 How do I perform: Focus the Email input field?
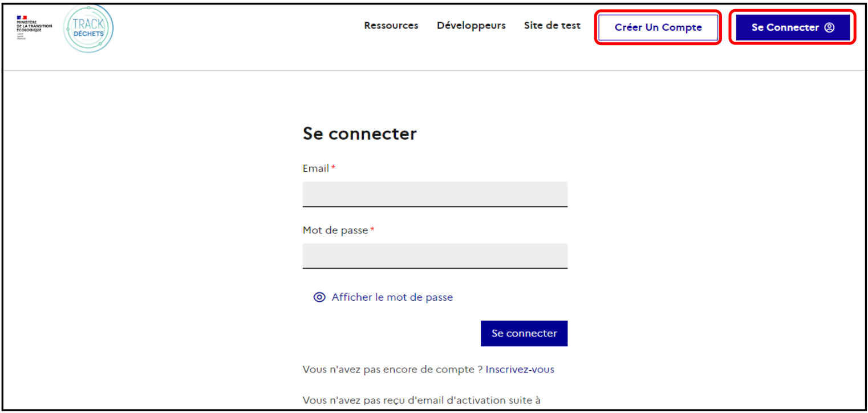coord(435,194)
